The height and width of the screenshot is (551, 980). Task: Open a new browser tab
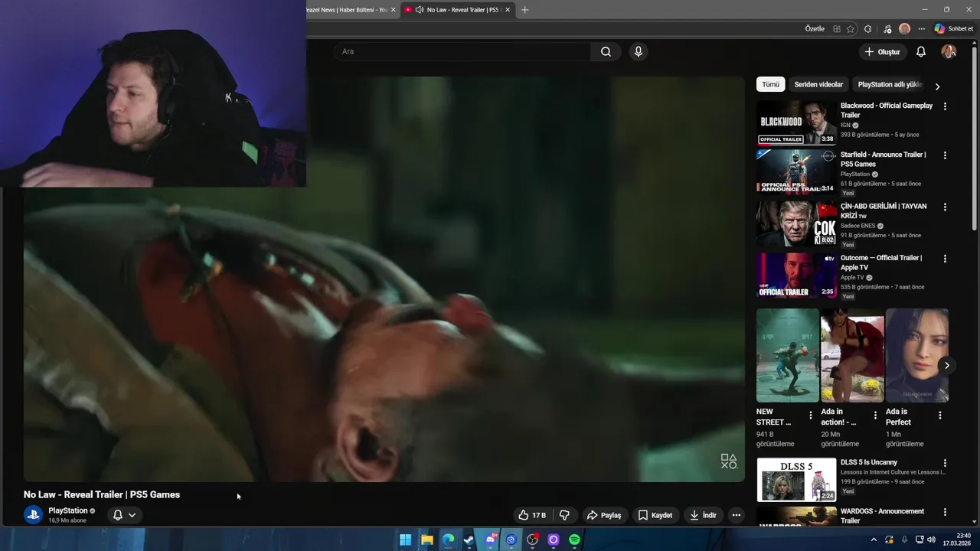(524, 10)
